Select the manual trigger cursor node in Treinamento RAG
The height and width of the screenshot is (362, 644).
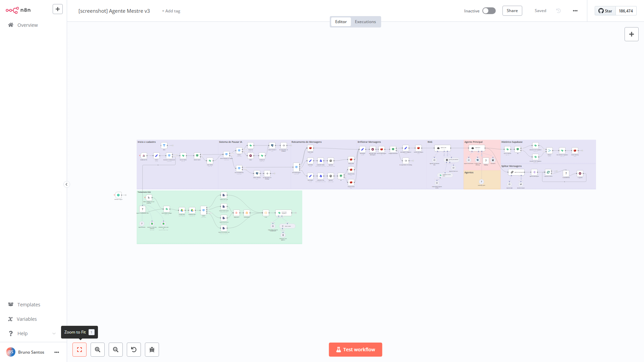[x=149, y=198]
